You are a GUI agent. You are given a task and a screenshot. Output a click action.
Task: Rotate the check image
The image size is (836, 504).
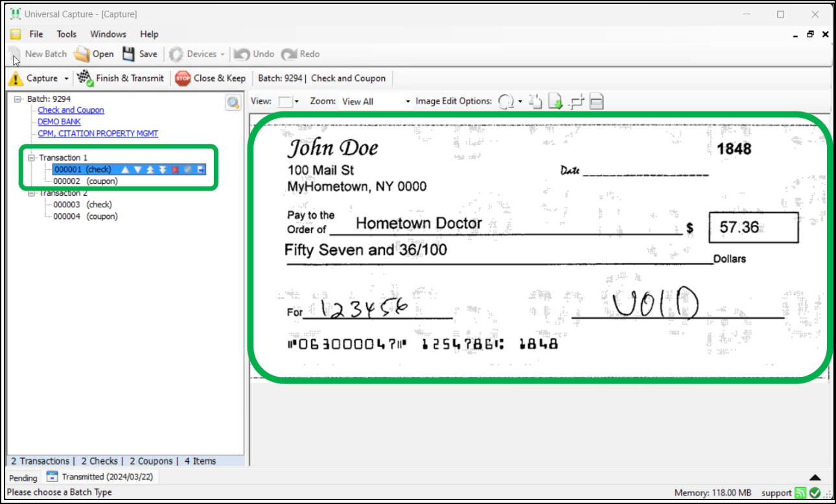tap(505, 101)
